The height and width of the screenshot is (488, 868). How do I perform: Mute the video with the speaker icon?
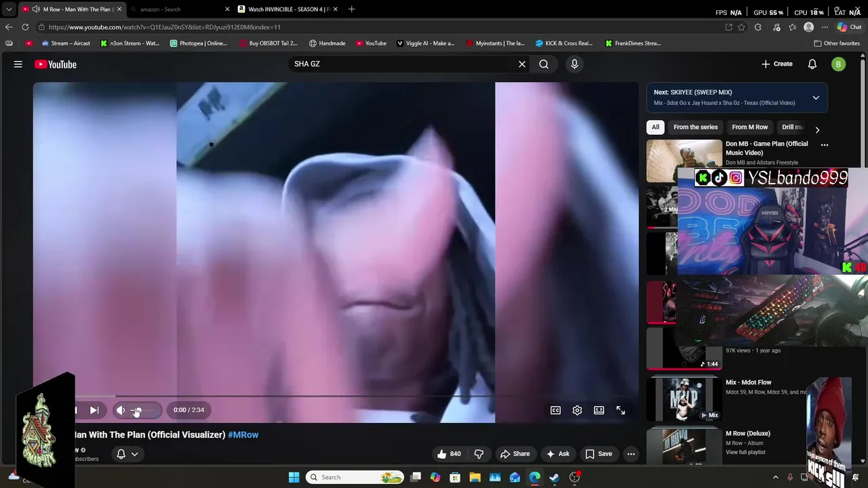(121, 410)
